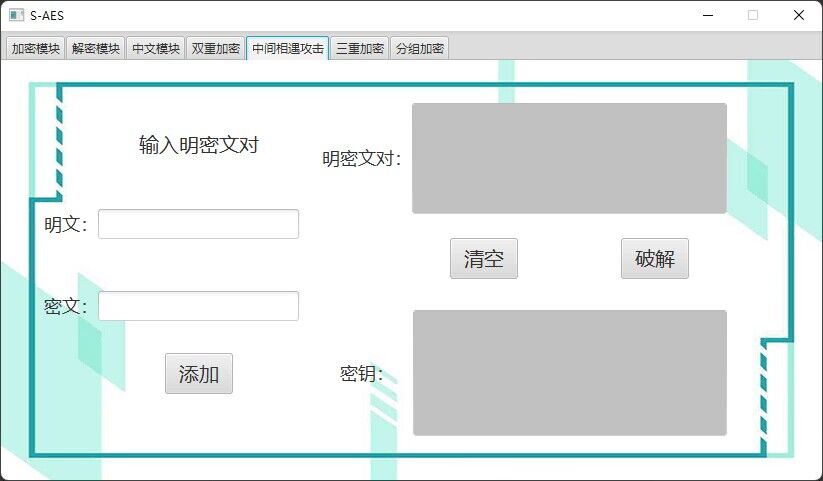Click the 密钥: label
The width and height of the screenshot is (823, 481).
[x=361, y=374]
